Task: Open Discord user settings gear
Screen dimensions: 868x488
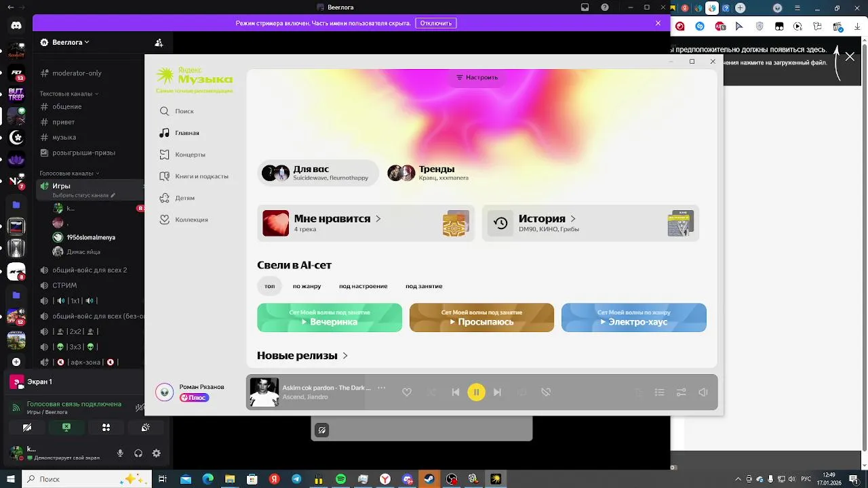Action: click(157, 453)
